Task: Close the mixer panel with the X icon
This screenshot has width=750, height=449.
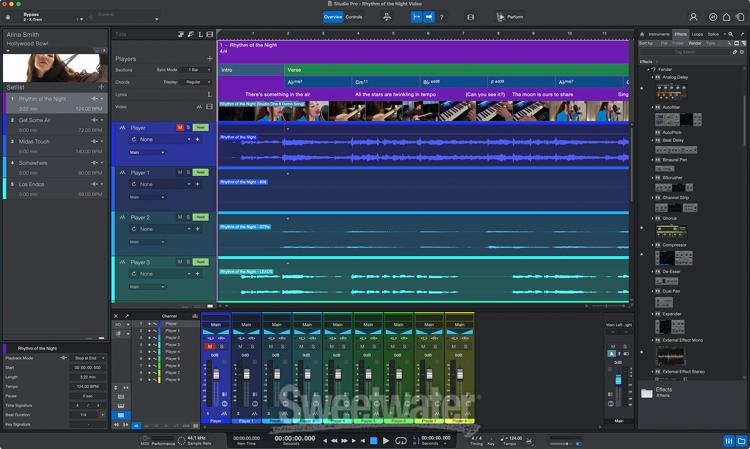Action: pyautogui.click(x=116, y=316)
